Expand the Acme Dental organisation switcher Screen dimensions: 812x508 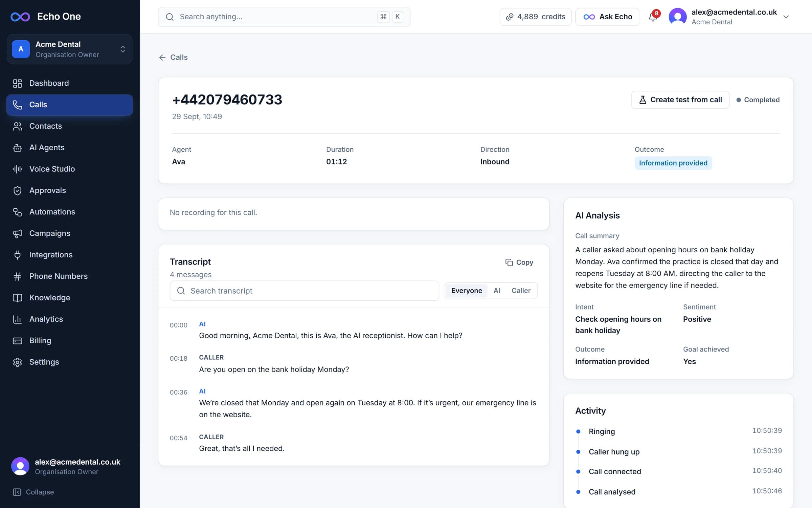click(69, 49)
